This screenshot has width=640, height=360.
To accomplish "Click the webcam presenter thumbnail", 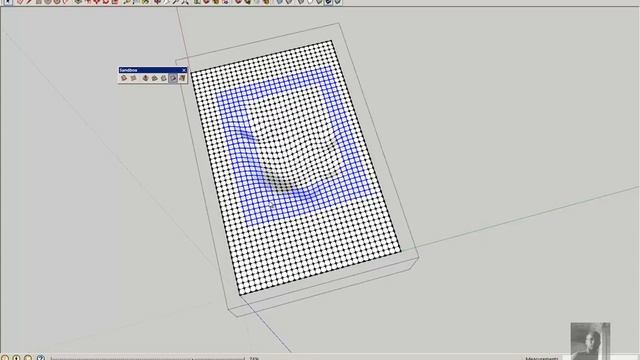I will click(590, 341).
